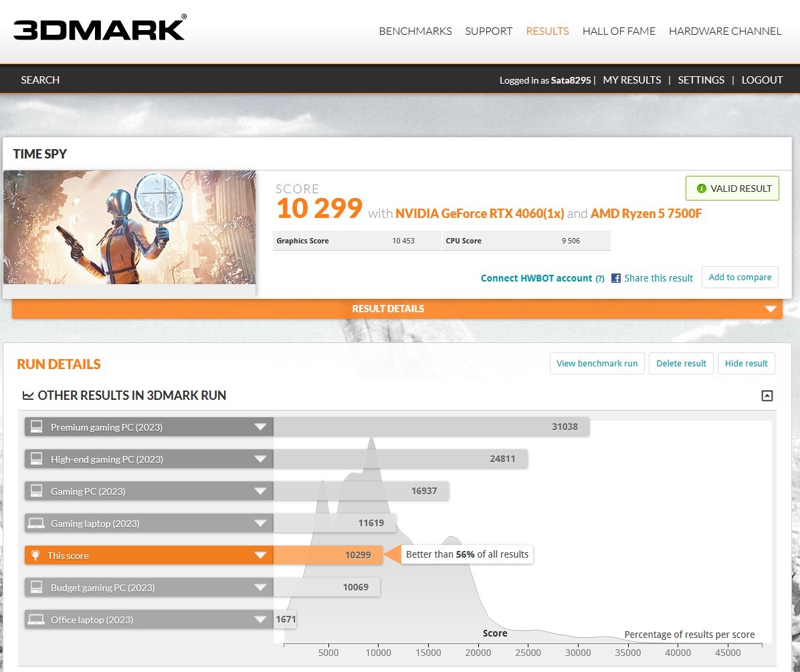Click the Better than 56% tooltip
This screenshot has width=800, height=672.
click(467, 554)
